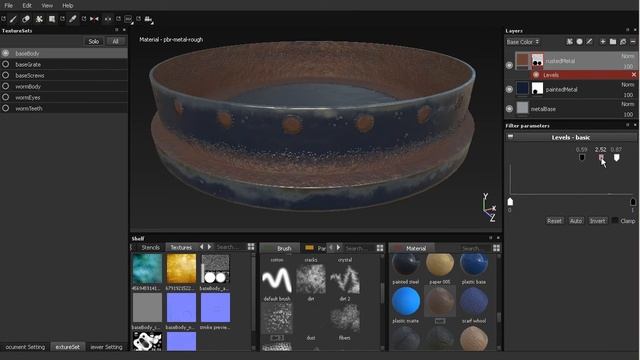Click Levels white input handle 0.87
This screenshot has width=640, height=360.
point(616,158)
